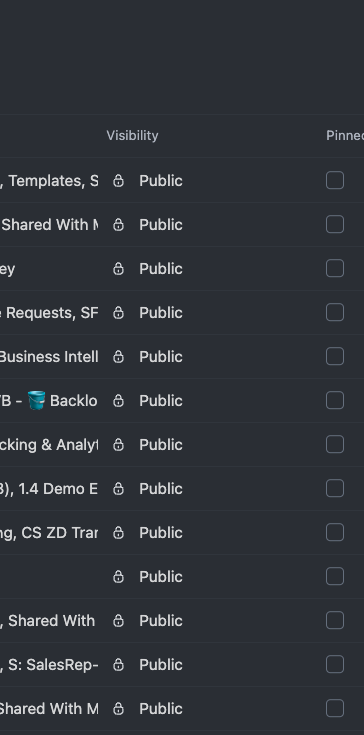Click the lock icon in the Business Intell row
The image size is (364, 735).
point(119,357)
